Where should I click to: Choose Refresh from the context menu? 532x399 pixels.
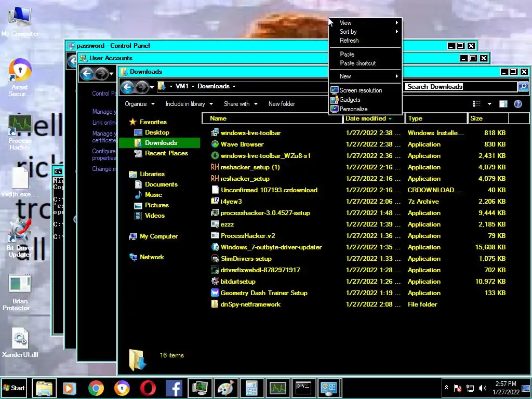[x=365, y=41]
